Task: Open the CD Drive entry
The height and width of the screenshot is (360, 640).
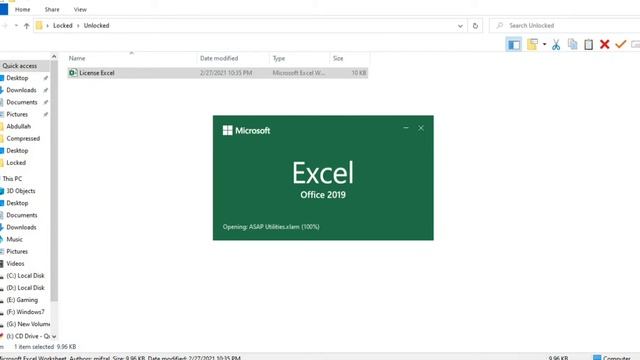Action: coord(28,336)
